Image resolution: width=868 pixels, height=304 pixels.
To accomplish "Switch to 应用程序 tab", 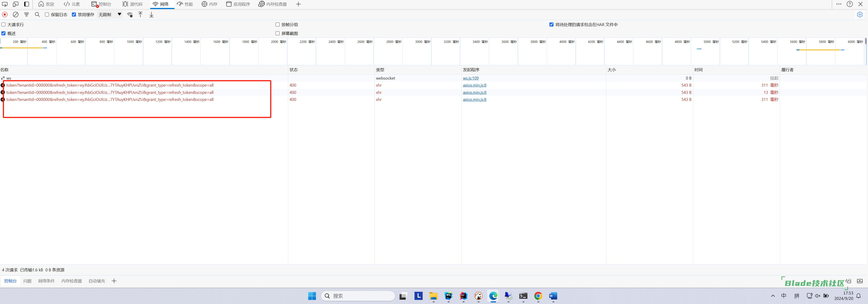I will (238, 4).
